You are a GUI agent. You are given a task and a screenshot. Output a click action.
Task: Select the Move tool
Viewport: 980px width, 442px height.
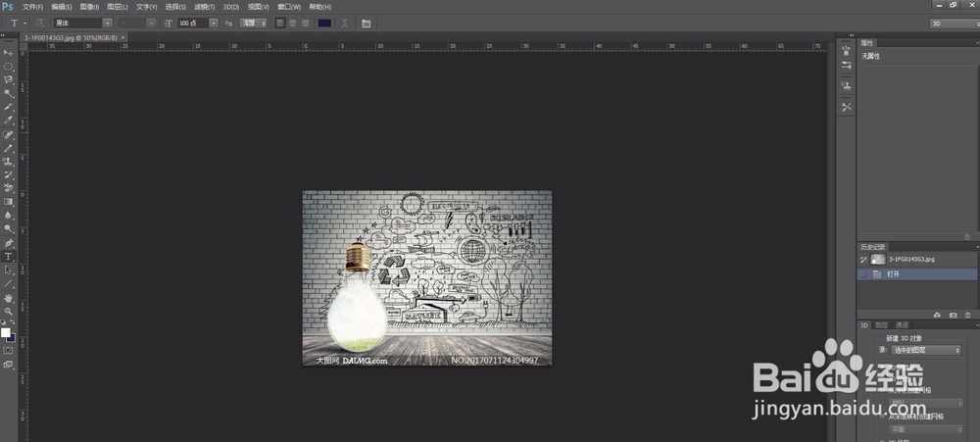(x=9, y=52)
